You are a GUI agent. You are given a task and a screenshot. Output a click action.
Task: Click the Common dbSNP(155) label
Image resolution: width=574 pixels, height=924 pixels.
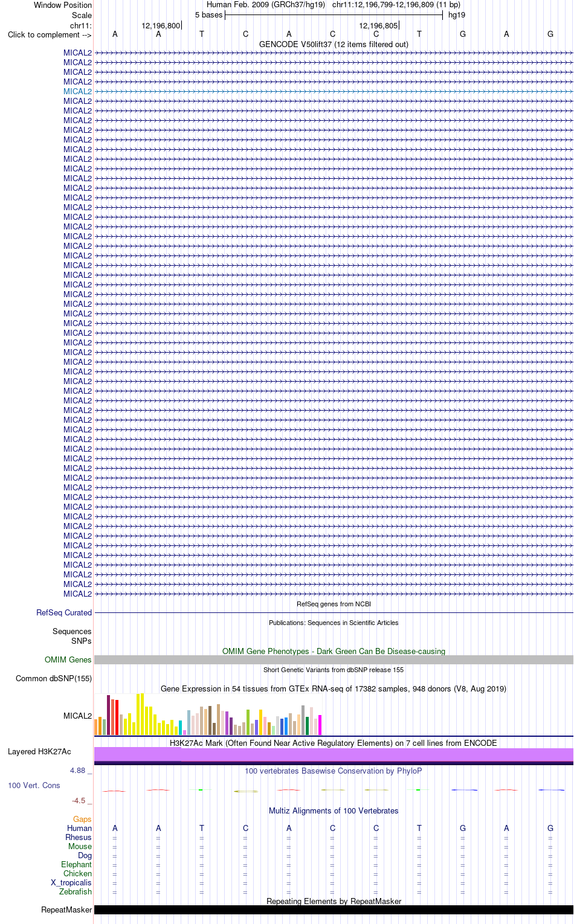(54, 678)
